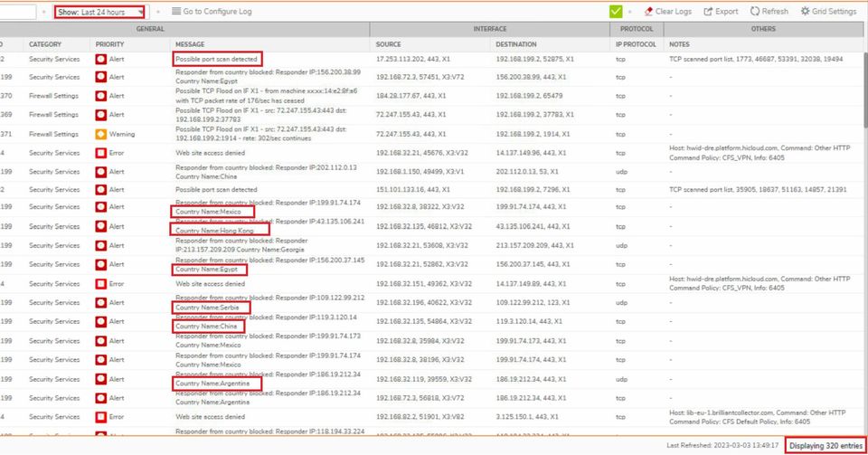Click Error icon for source 192.168.32.21, 45676 row

click(100, 153)
